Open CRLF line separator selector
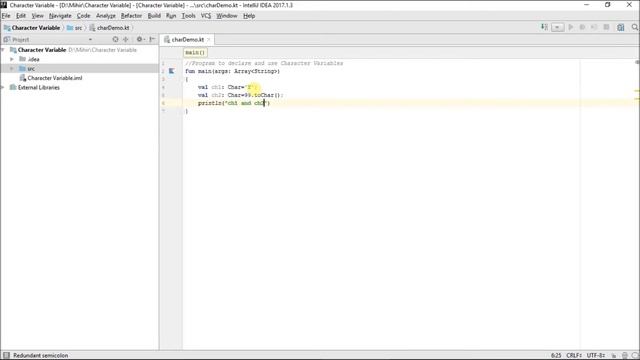The image size is (640, 360). (574, 356)
